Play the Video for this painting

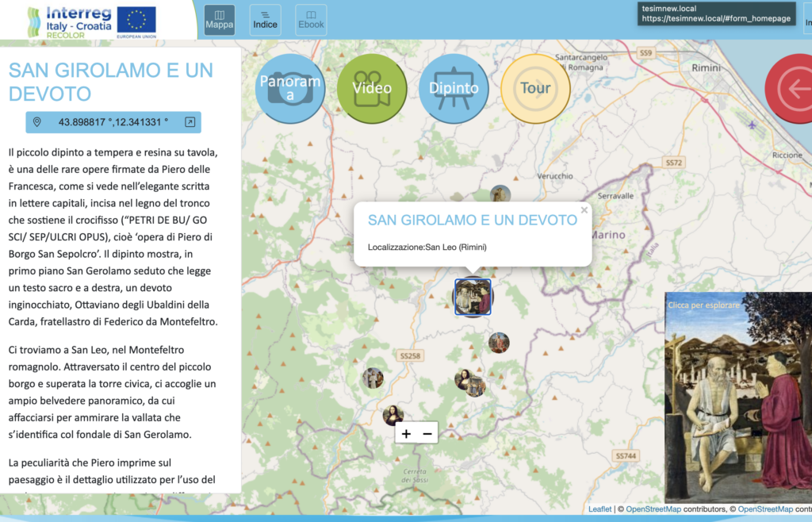(372, 89)
